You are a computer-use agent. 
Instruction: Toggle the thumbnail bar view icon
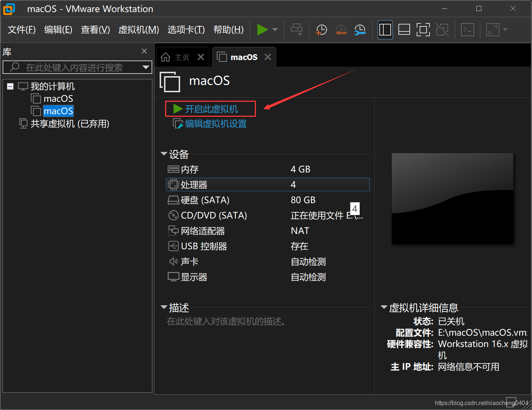(404, 30)
